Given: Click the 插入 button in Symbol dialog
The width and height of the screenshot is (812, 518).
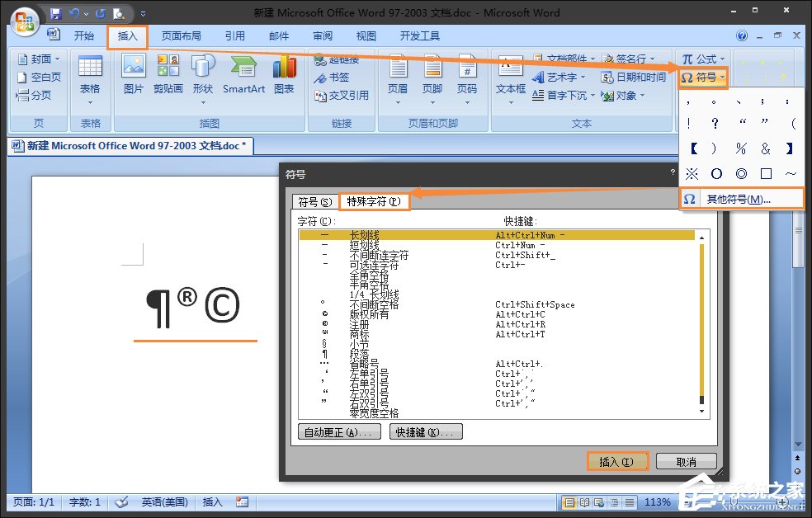Looking at the screenshot, I should point(617,462).
